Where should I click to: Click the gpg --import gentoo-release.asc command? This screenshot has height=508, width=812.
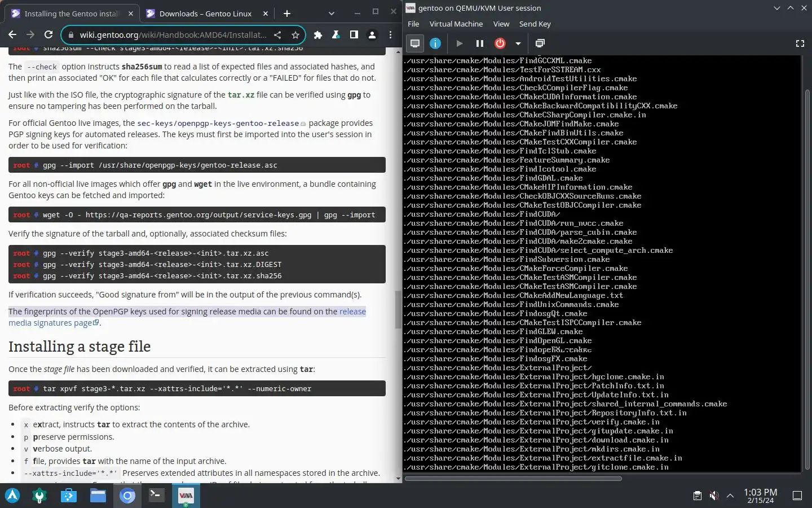tap(197, 165)
